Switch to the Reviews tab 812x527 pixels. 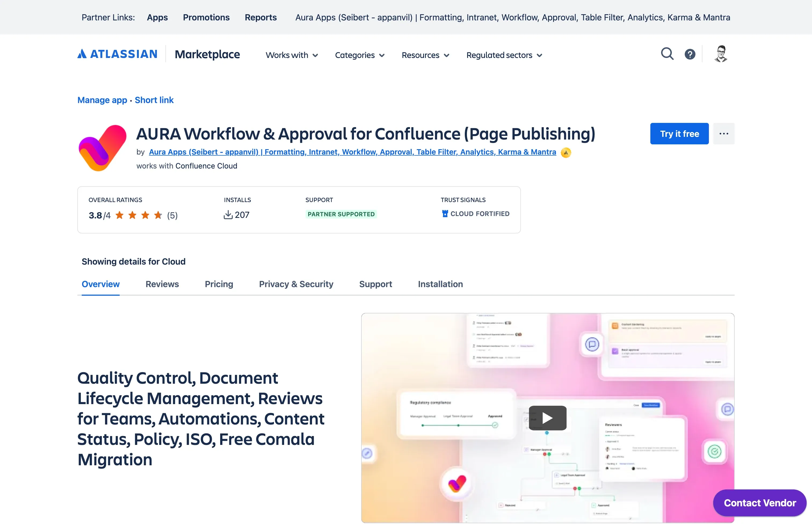pos(162,284)
